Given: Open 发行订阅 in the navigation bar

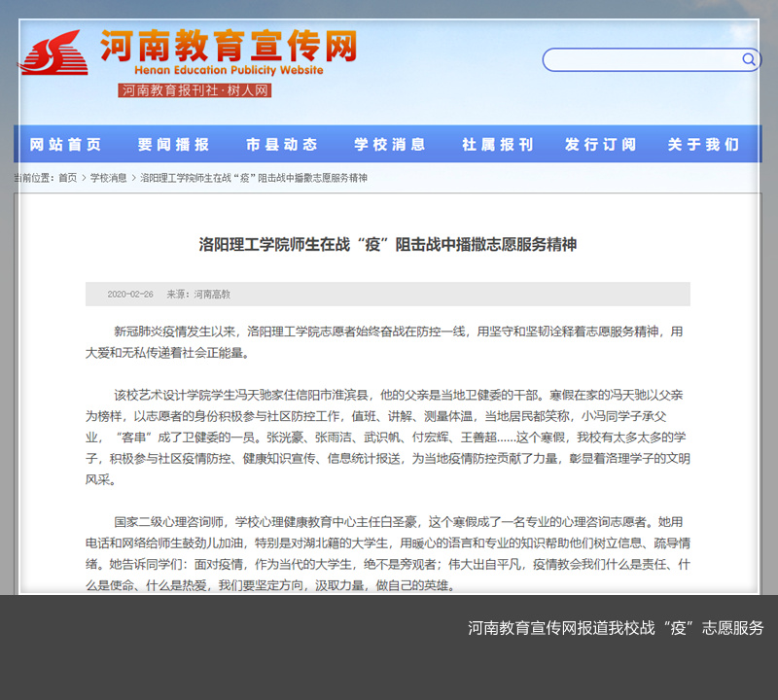Looking at the screenshot, I should [601, 145].
